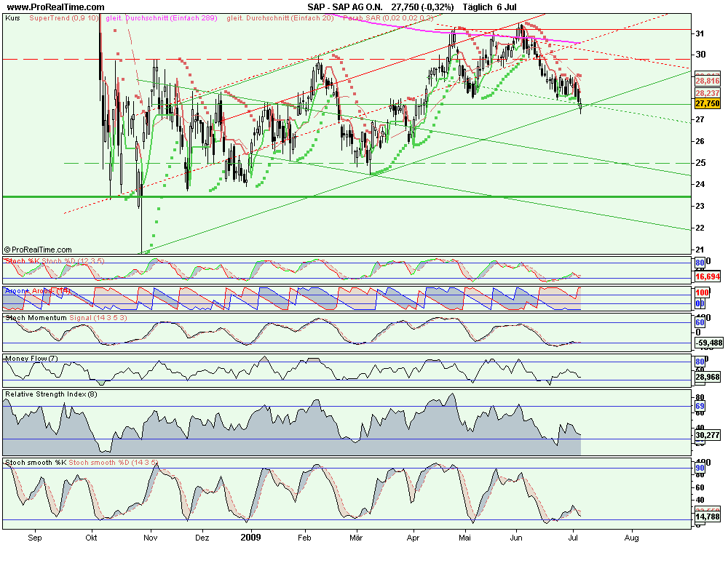Select the 'SuperTrend (0,9 10)' legend label
Screen dimensions: 728x582
[x=64, y=18]
